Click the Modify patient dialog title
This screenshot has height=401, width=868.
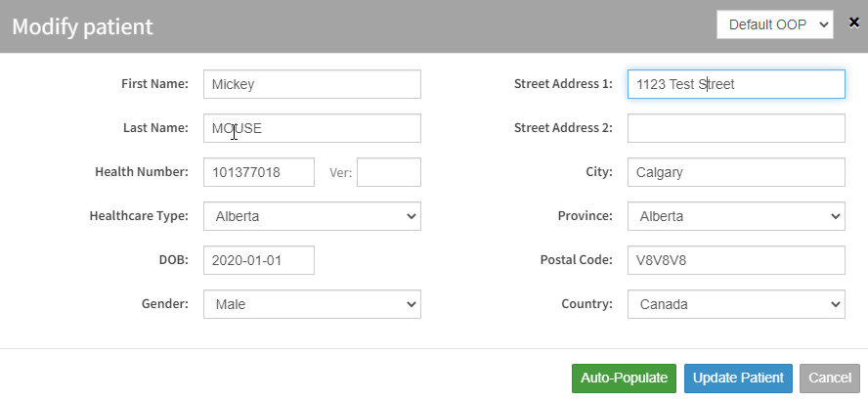point(82,26)
